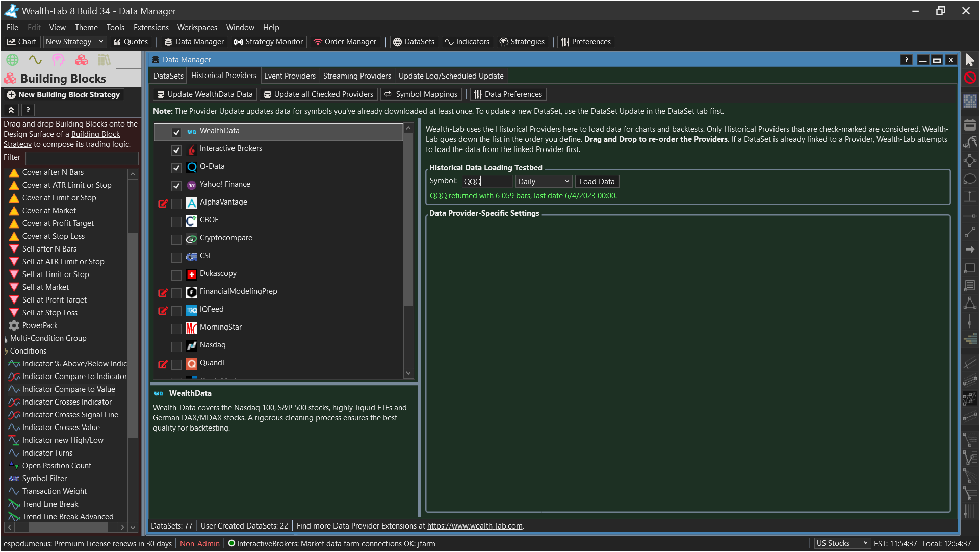Select the triangle drawing tool

coord(970,303)
